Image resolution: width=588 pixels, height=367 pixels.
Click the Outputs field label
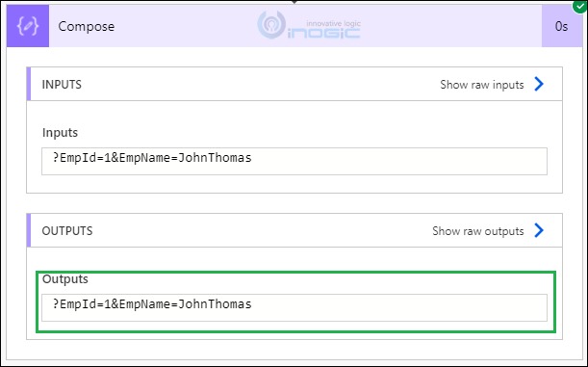[x=65, y=278]
